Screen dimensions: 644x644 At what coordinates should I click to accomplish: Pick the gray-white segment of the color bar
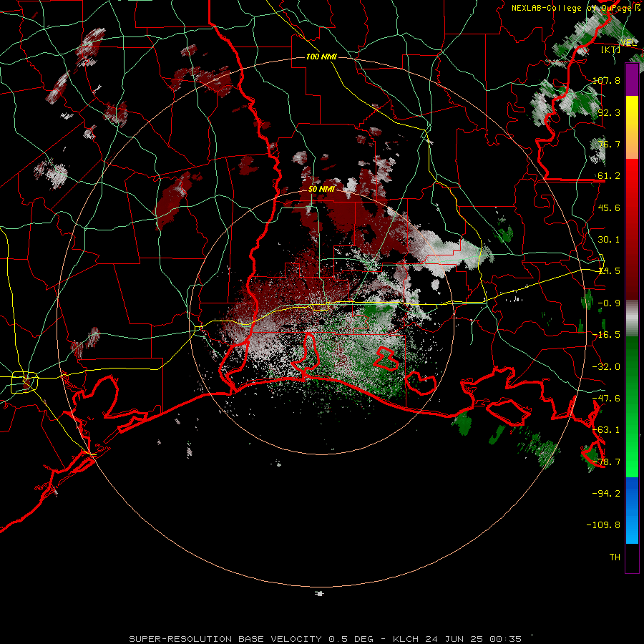tap(632, 318)
